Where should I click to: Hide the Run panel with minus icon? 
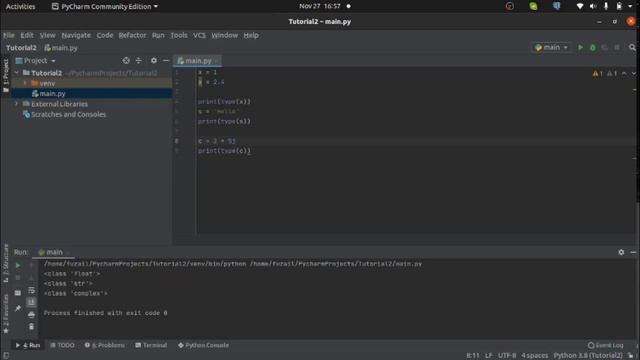point(633,252)
